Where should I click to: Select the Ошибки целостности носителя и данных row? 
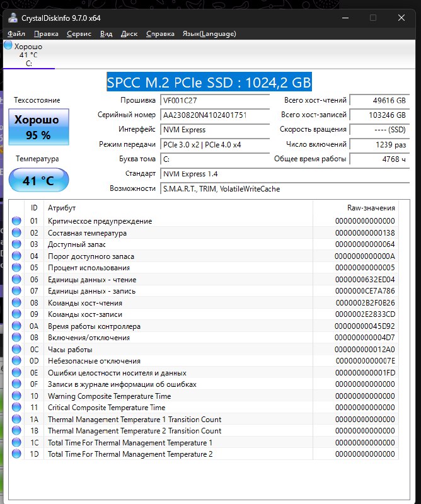pyautogui.click(x=117, y=373)
